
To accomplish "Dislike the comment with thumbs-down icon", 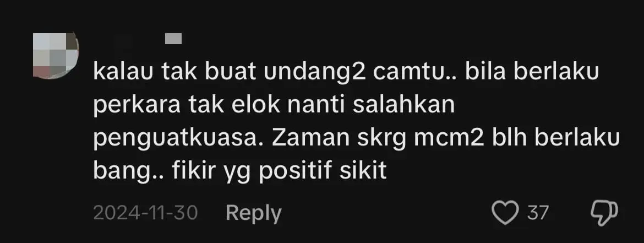I will [x=604, y=213].
